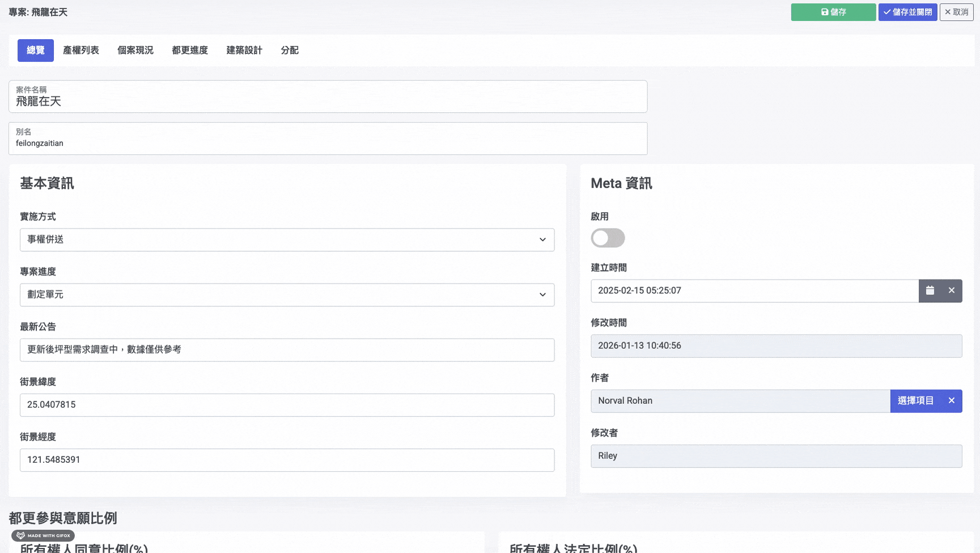
Task: Click the 別名 input field
Action: click(x=328, y=138)
